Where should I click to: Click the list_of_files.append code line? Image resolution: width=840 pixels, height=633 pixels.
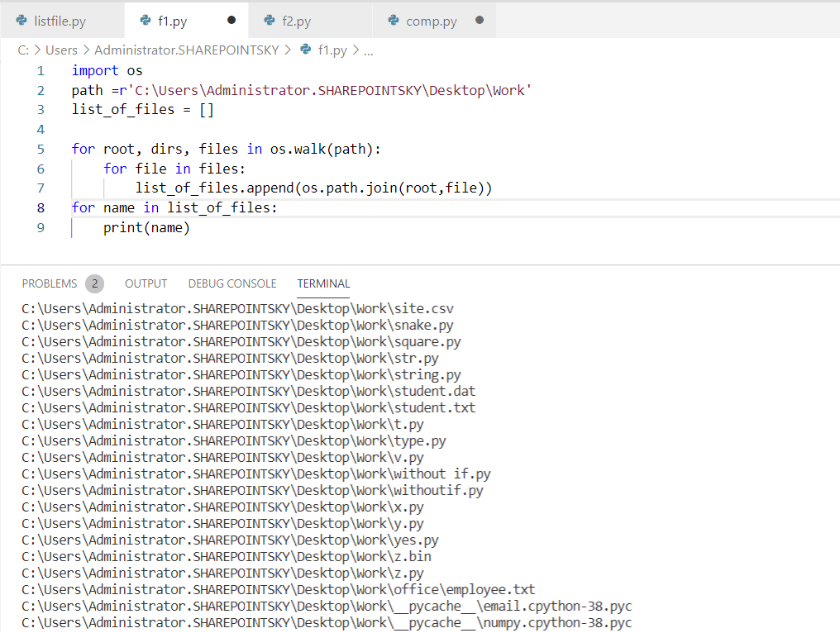pyautogui.click(x=313, y=188)
